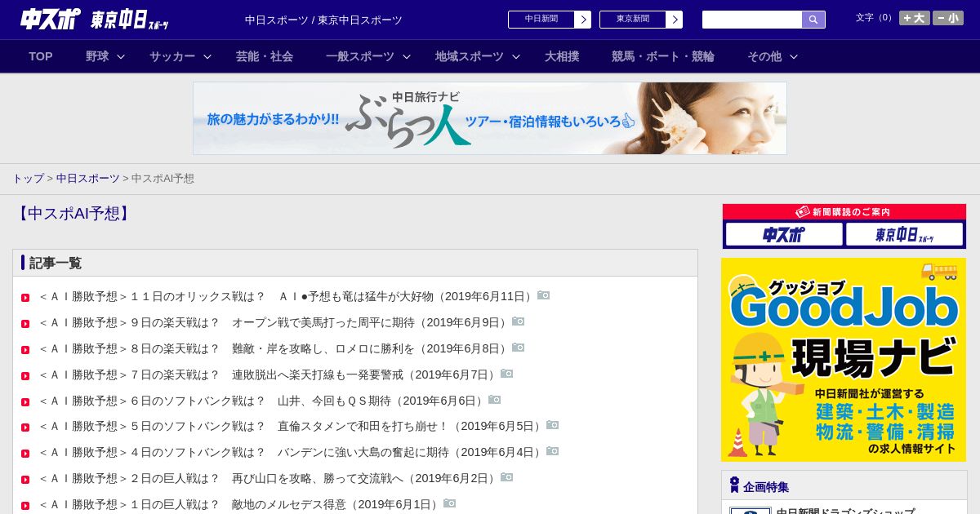Open article about 7日の楽天戦

click(x=269, y=374)
